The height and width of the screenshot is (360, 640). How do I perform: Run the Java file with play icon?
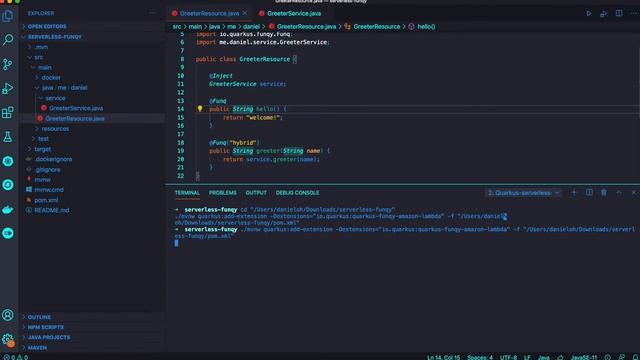click(x=589, y=13)
